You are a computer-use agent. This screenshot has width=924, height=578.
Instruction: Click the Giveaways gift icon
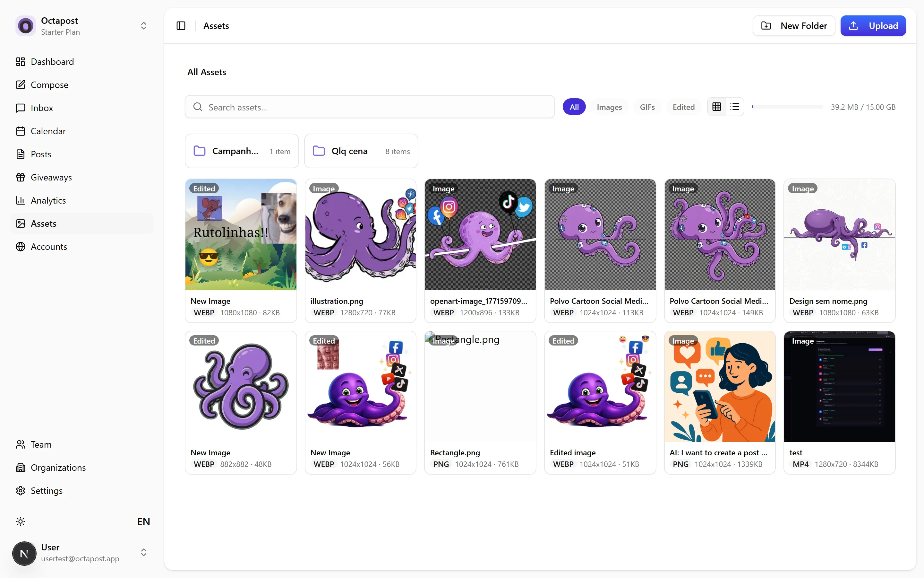pos(21,177)
